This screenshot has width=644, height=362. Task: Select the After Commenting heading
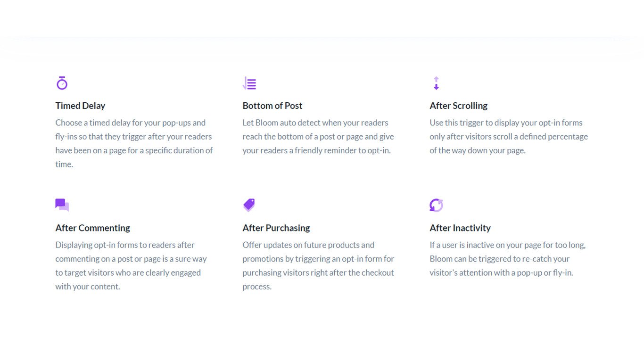(92, 228)
